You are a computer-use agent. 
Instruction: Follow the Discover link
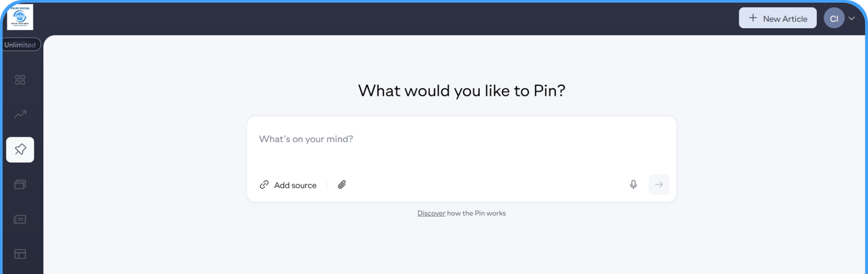[x=431, y=213]
